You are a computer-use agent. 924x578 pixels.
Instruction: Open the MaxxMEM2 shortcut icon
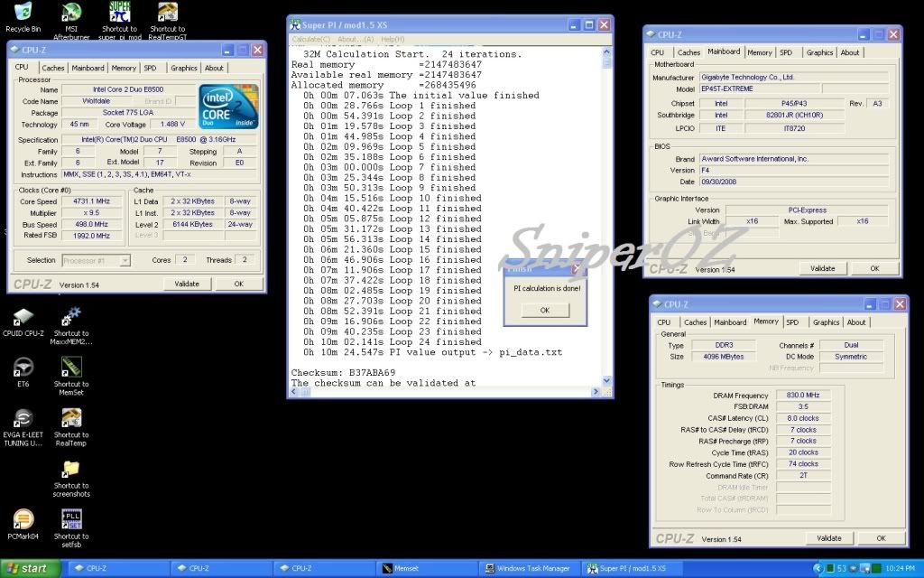coord(71,317)
